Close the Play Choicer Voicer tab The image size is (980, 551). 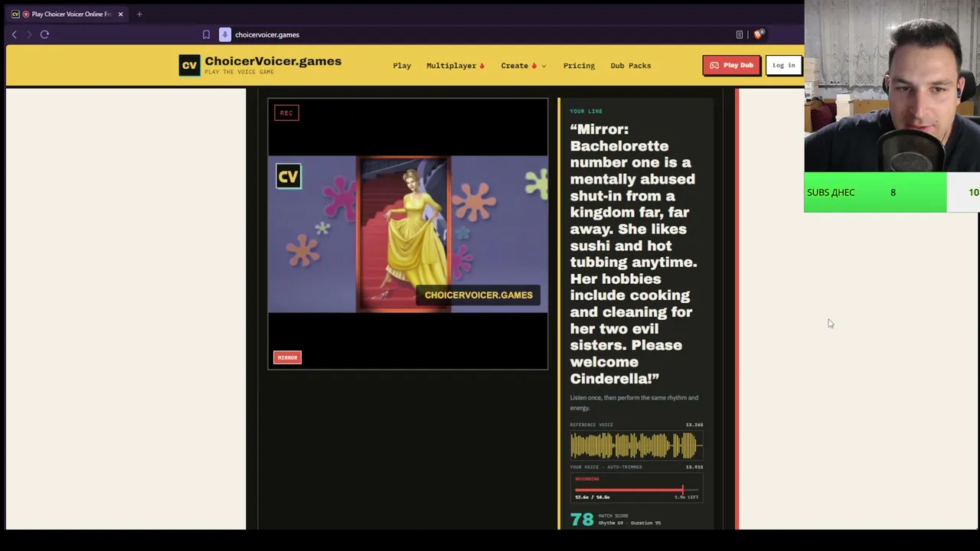[120, 14]
